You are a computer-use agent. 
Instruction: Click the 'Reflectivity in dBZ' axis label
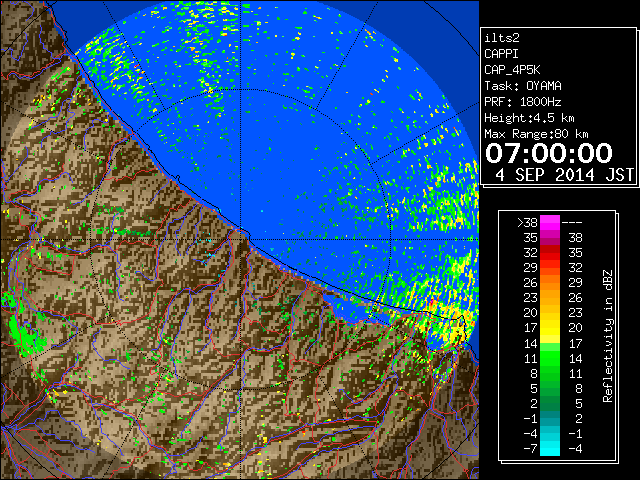tap(607, 336)
